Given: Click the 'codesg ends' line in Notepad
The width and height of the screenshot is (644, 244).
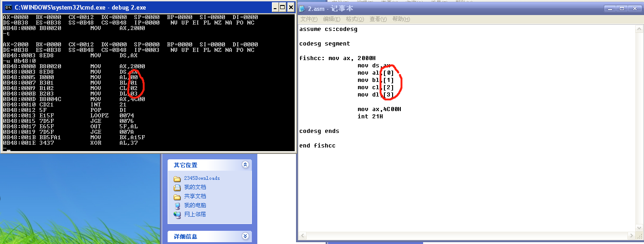Looking at the screenshot, I should (319, 131).
